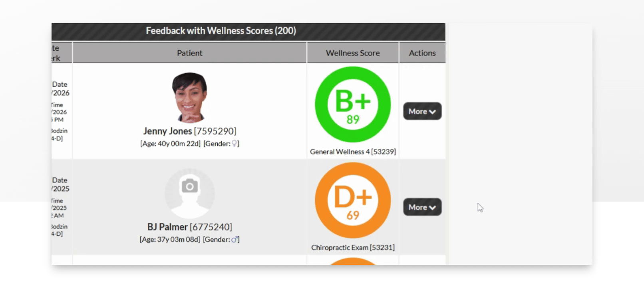Click the male gender icon for BJ Palmer
This screenshot has height=288, width=644.
[235, 240]
